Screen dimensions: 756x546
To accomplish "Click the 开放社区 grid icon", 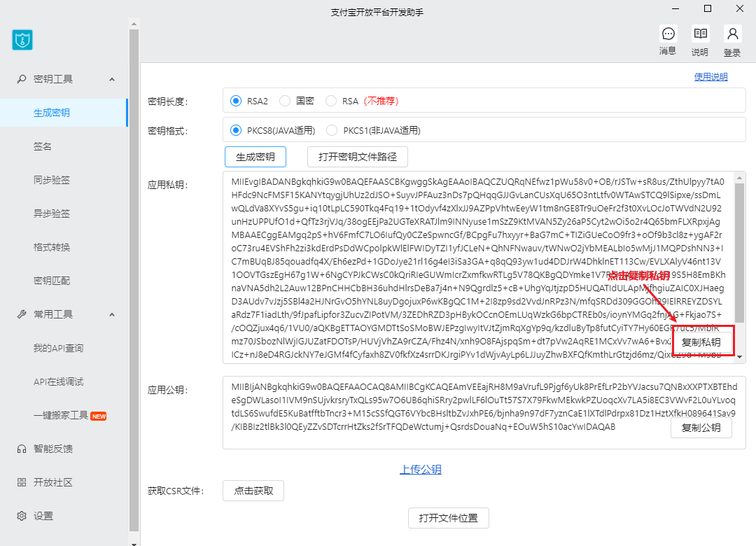I will pos(22,482).
